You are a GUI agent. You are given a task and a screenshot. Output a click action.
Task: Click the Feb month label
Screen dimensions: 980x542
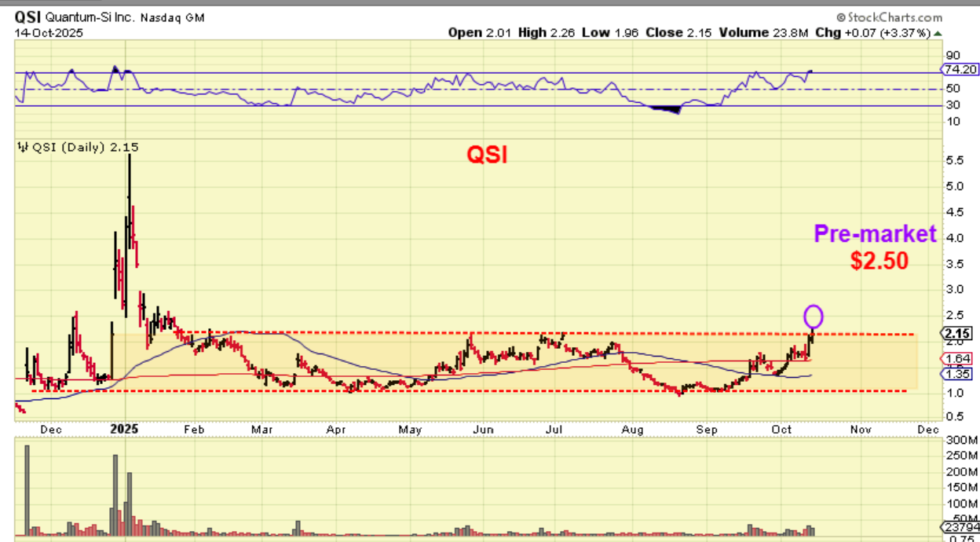[x=194, y=430]
